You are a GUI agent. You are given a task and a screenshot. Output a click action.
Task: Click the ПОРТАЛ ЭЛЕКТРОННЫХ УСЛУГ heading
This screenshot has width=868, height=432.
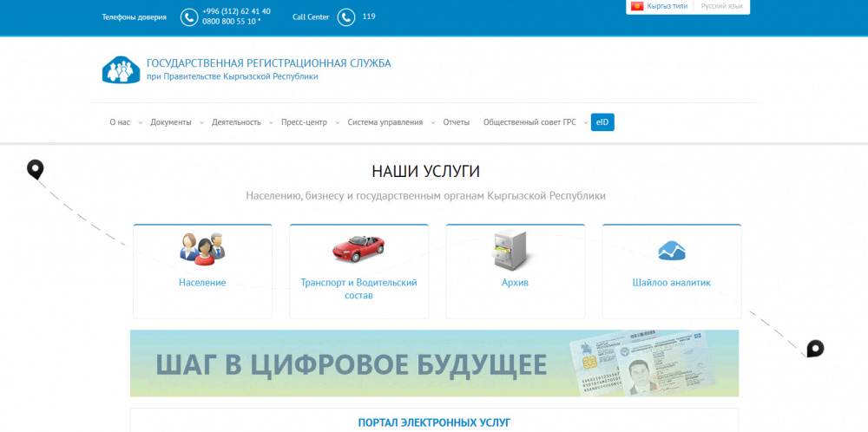click(434, 423)
